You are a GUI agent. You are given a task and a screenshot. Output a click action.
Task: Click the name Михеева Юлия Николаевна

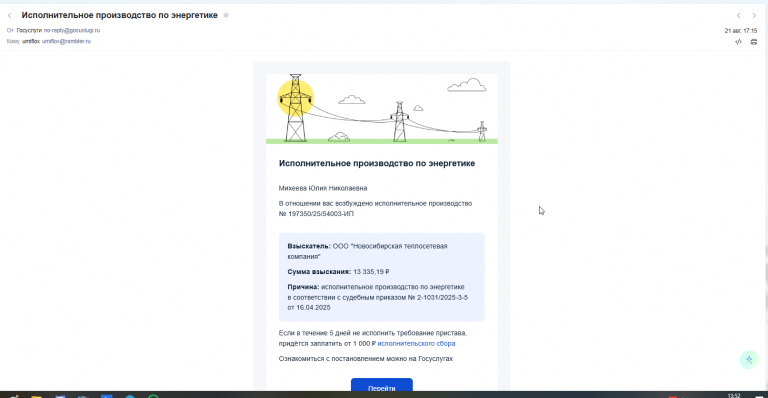(x=323, y=188)
